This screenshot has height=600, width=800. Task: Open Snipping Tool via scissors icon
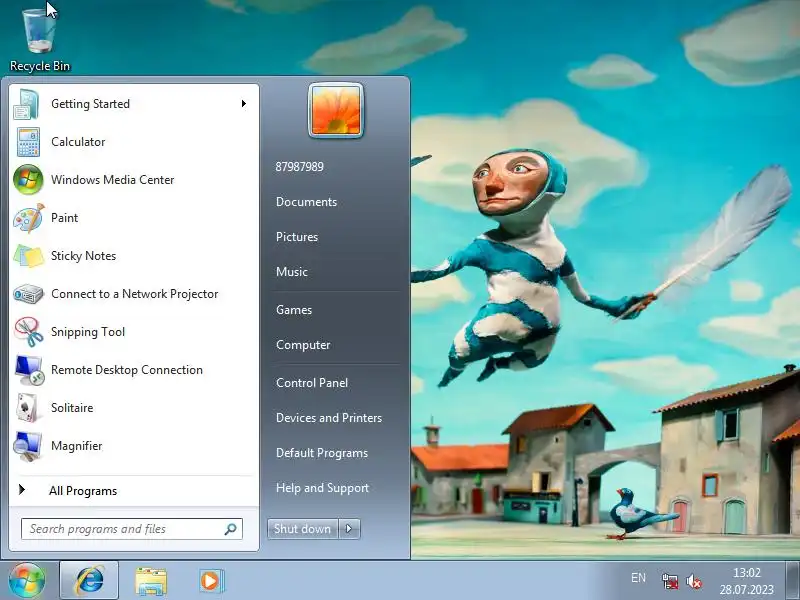(29, 332)
